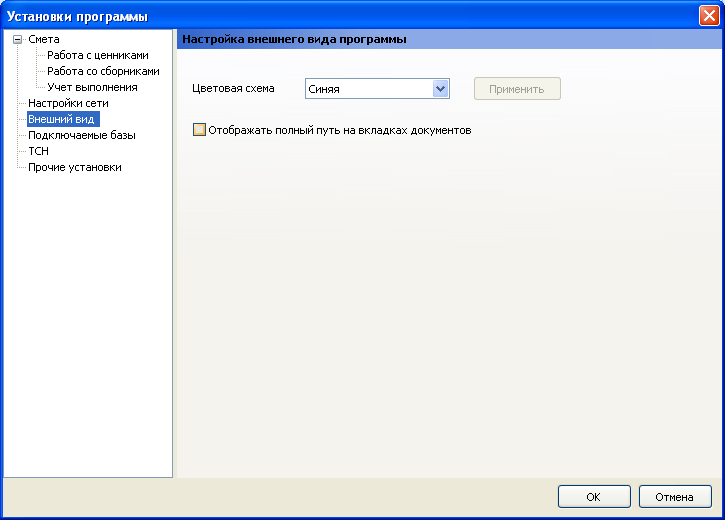Screen dimensions: 725x520
Task: Select the Смета tree item
Action: tap(44, 39)
